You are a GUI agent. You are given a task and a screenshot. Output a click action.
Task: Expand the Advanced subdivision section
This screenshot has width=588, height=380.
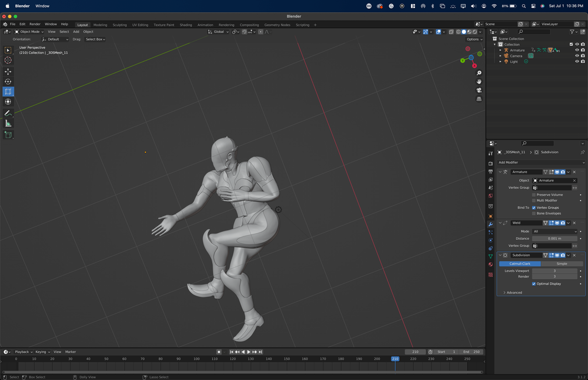tap(514, 292)
